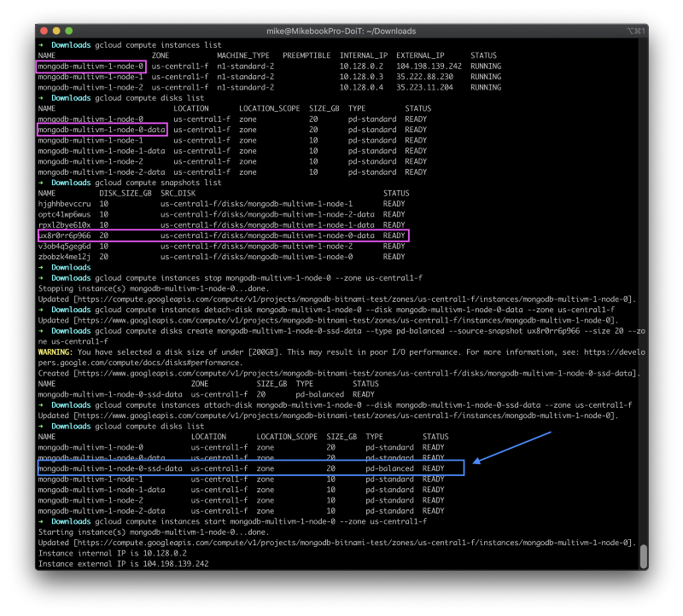Click the blue-boxed mongodb-multivm-1-node-0-ssd-data row
The image size is (683, 616).
tap(251, 468)
